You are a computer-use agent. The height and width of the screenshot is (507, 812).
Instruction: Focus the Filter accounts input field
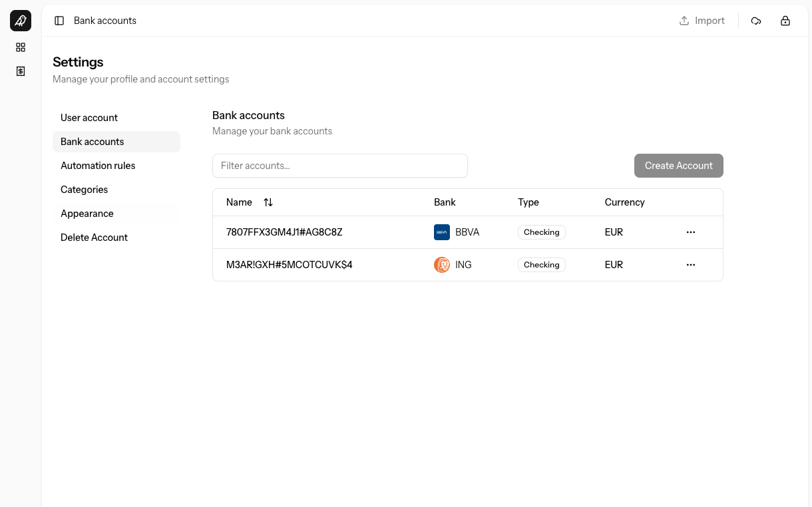tap(339, 166)
